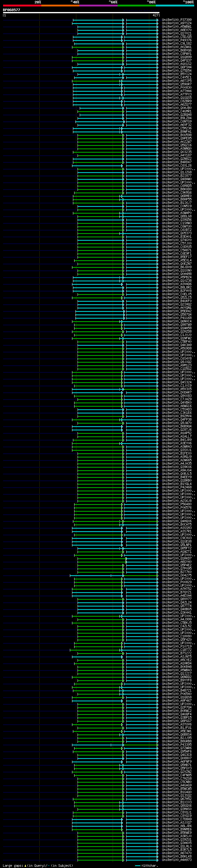Select the query ID BP068577
Image resolution: width=197 pixels, height=868 pixels.
[11, 10]
